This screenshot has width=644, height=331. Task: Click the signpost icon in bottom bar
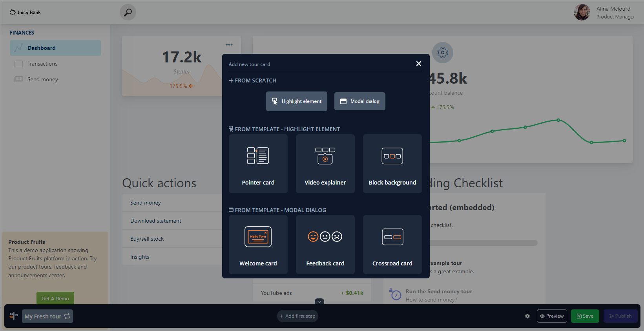(x=14, y=316)
